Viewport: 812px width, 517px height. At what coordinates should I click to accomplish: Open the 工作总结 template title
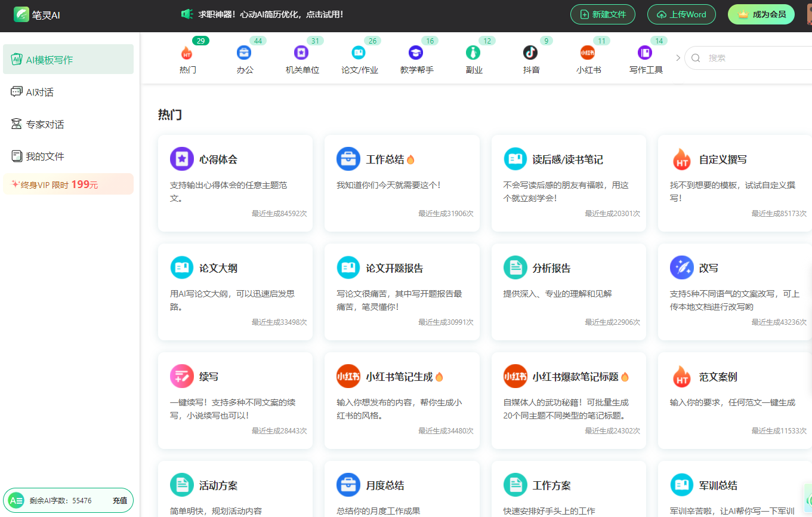coord(385,159)
